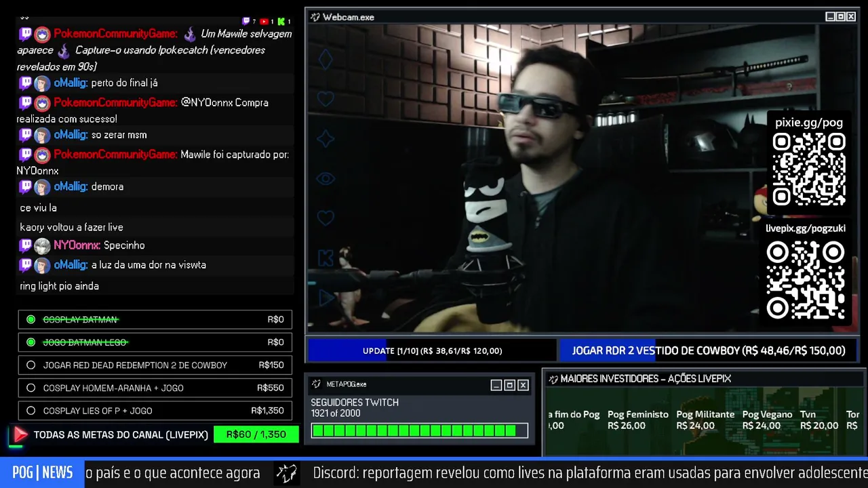Click NYOonnx avatar next to 'Specinho' message
This screenshot has height=488, width=868.
(x=42, y=245)
